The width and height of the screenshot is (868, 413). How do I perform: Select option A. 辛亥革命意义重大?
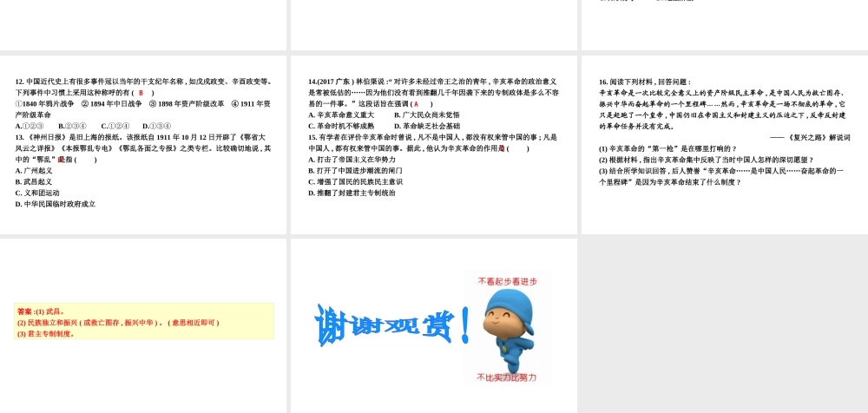pos(341,115)
